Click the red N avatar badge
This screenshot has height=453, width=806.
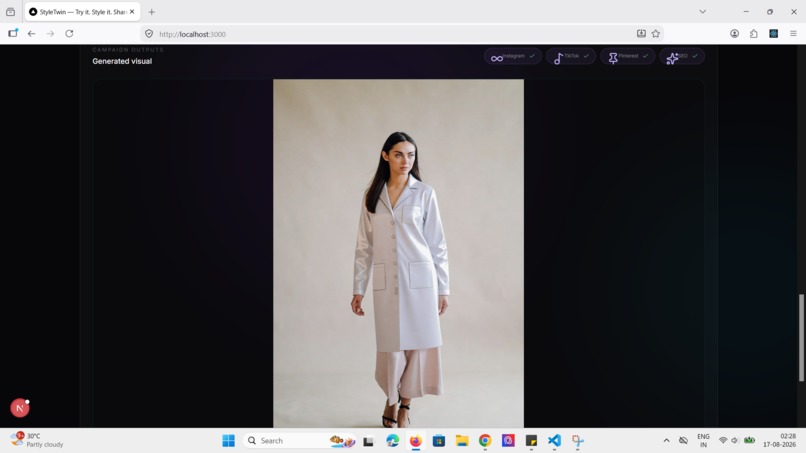[20, 408]
